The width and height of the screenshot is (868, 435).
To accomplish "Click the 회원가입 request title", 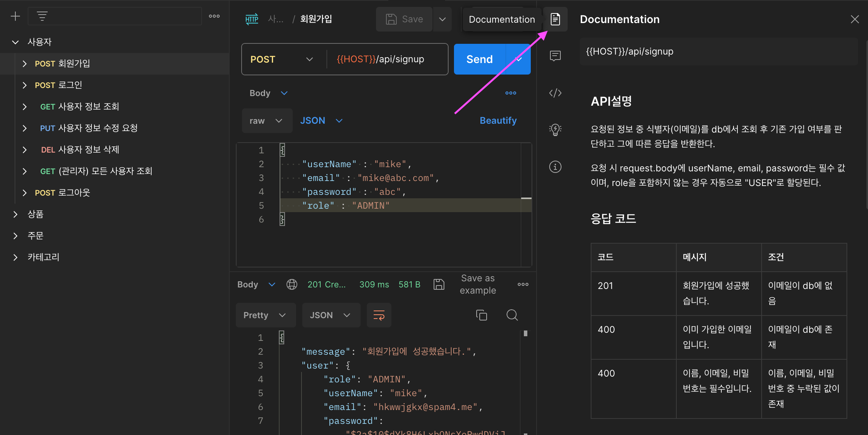I will 316,19.
